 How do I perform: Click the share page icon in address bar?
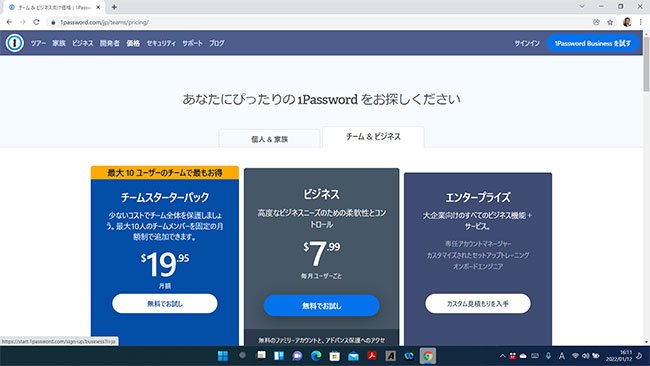(x=596, y=22)
